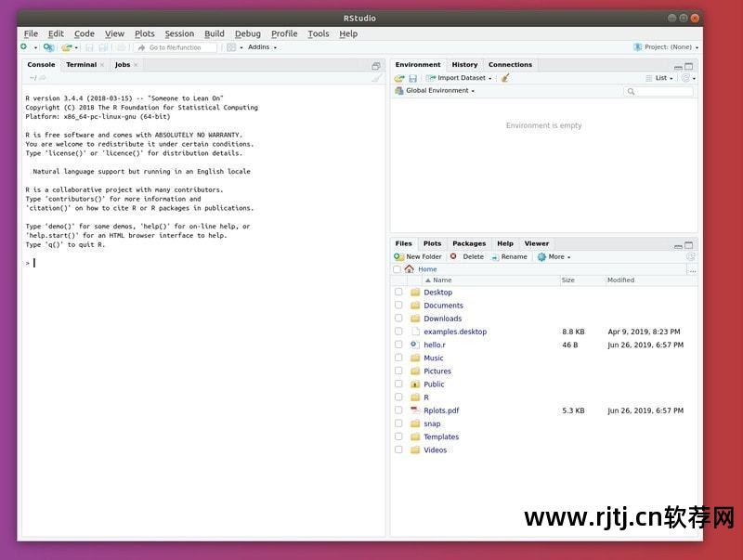Viewport: 743px width, 560px height.
Task: Open the New File dropdown arrow
Action: [35, 48]
